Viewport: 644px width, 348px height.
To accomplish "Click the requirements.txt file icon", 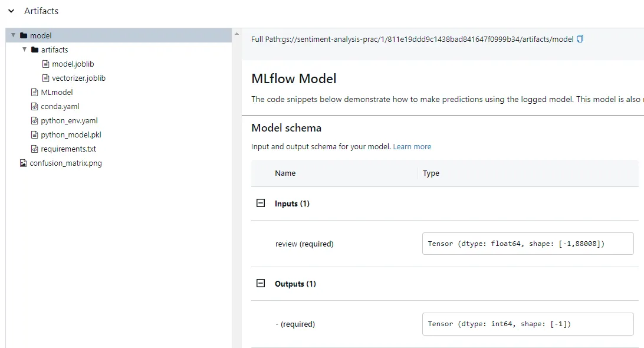I will [35, 149].
